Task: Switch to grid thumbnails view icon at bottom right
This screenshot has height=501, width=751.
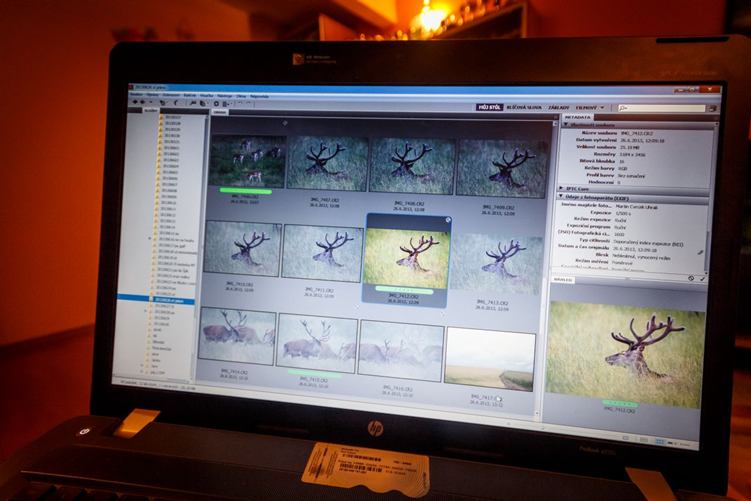Action: coord(660,441)
